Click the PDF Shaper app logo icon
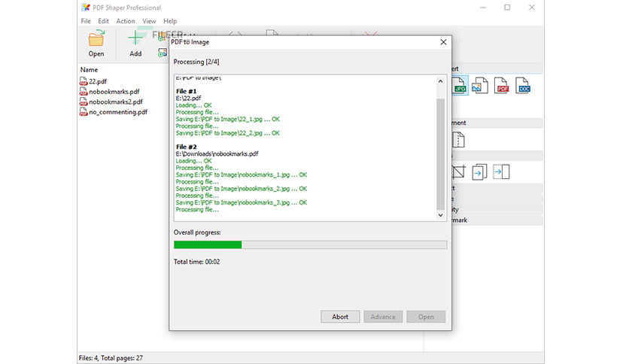Screen dimensions: 629x364 point(86,8)
